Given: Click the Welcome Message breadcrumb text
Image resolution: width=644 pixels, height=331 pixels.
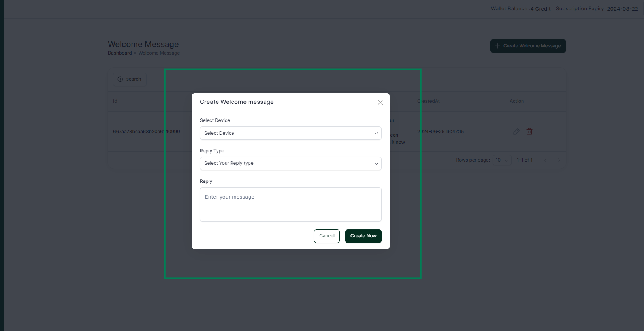Looking at the screenshot, I should tap(159, 53).
